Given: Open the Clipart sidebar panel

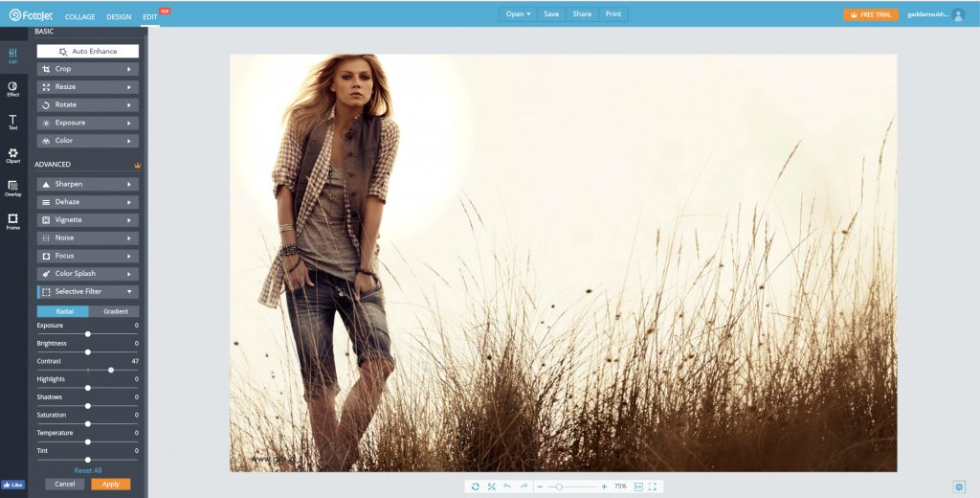Looking at the screenshot, I should click(12, 156).
